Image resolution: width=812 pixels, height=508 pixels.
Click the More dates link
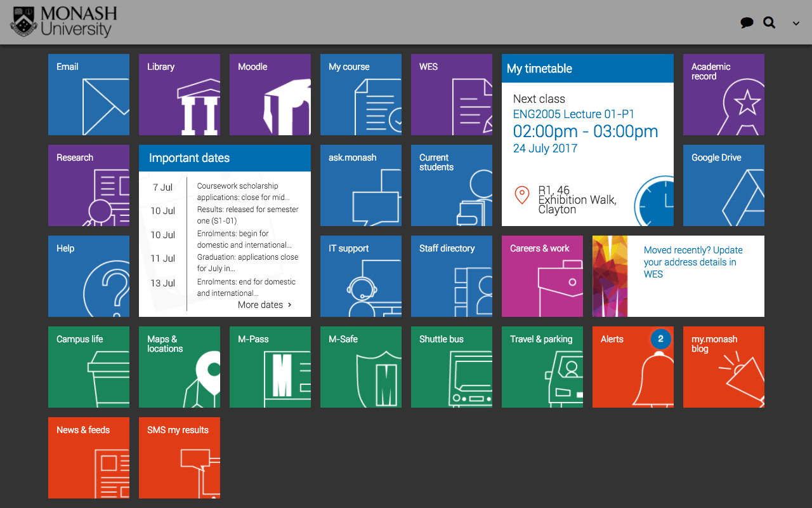(x=265, y=305)
